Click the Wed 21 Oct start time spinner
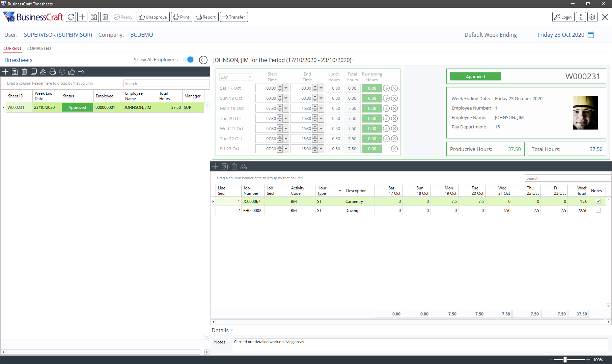Image resolution: width=612 pixels, height=364 pixels. tap(280, 129)
